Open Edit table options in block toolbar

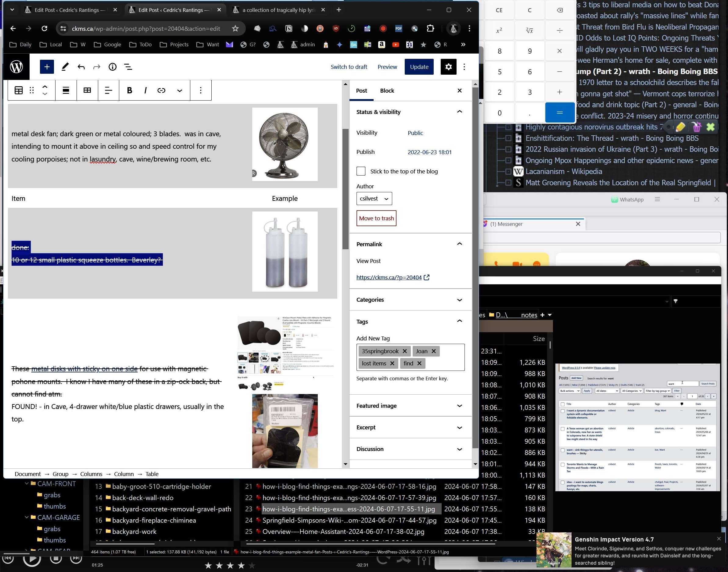87,90
